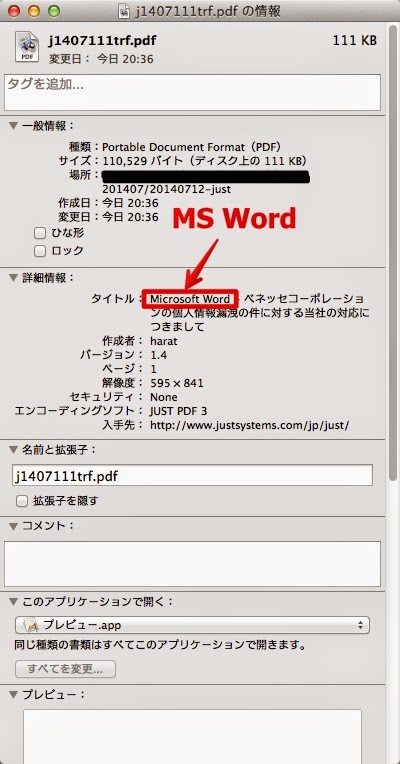Check the 拡張子を隠す checkbox
The image size is (400, 764).
tap(21, 501)
